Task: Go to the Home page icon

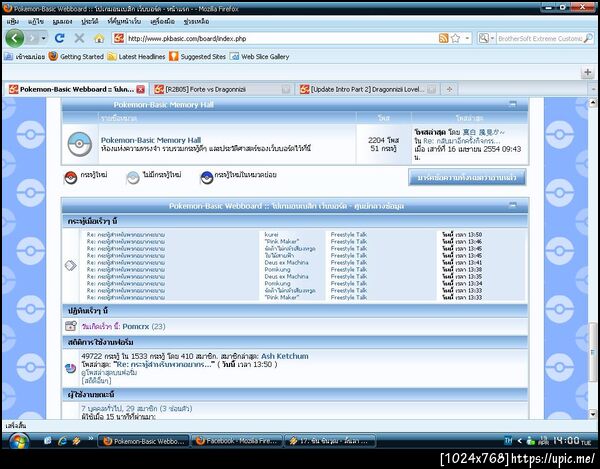Action: [99, 38]
